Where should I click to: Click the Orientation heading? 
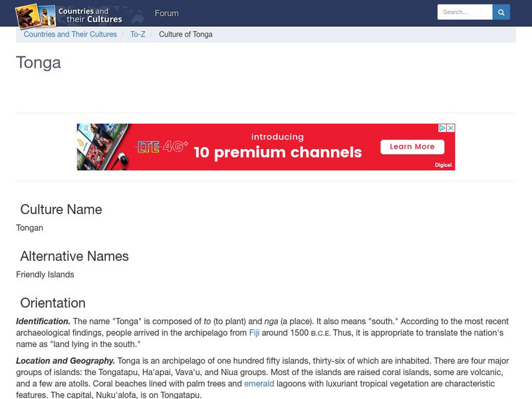[x=53, y=303]
